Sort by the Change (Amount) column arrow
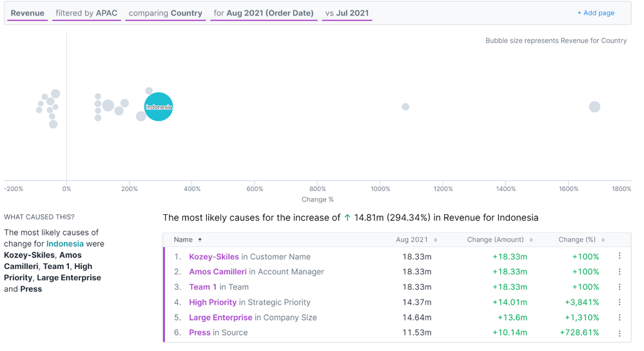The width and height of the screenshot is (644, 351). [531, 240]
